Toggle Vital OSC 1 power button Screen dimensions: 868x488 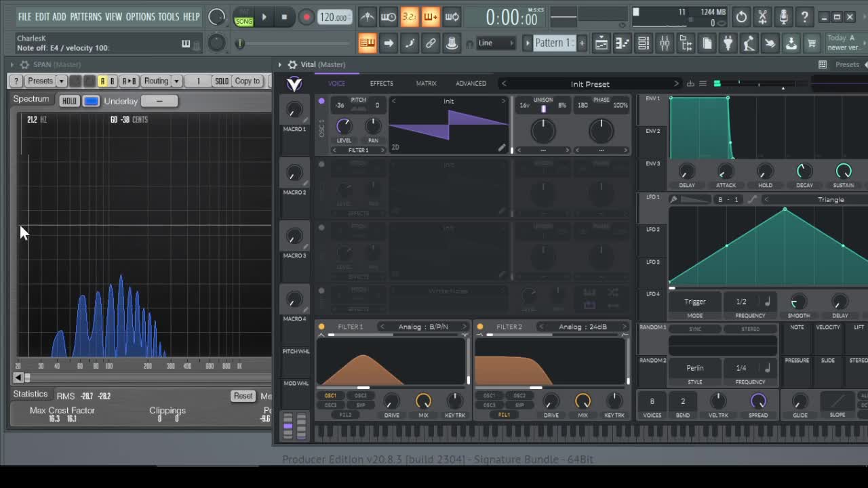[x=321, y=101]
